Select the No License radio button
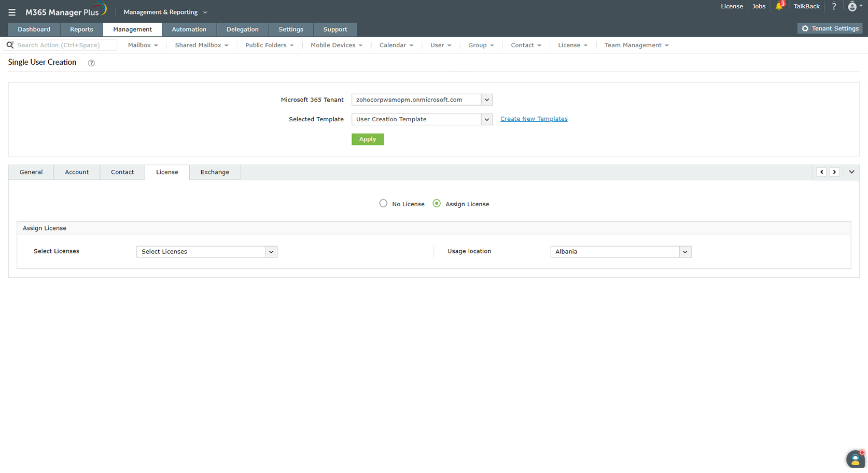Image resolution: width=868 pixels, height=473 pixels. coord(383,204)
